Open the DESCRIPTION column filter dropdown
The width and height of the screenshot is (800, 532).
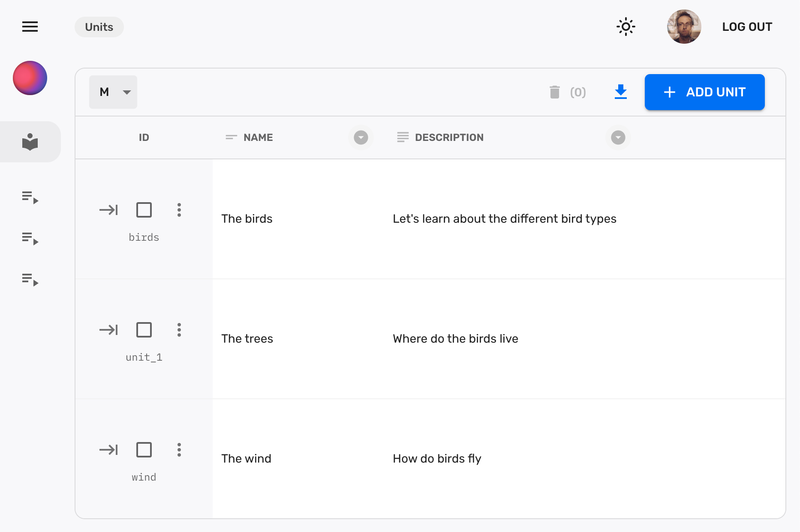[617, 137]
